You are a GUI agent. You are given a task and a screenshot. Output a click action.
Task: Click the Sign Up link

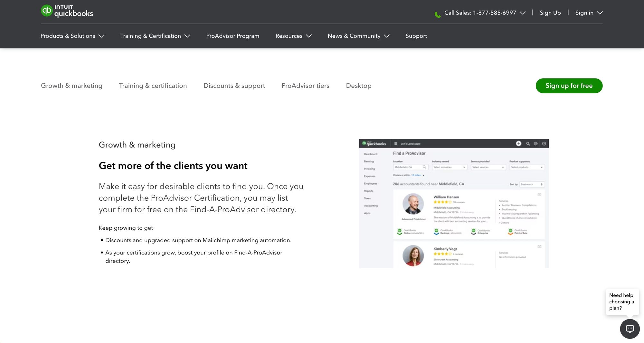550,13
